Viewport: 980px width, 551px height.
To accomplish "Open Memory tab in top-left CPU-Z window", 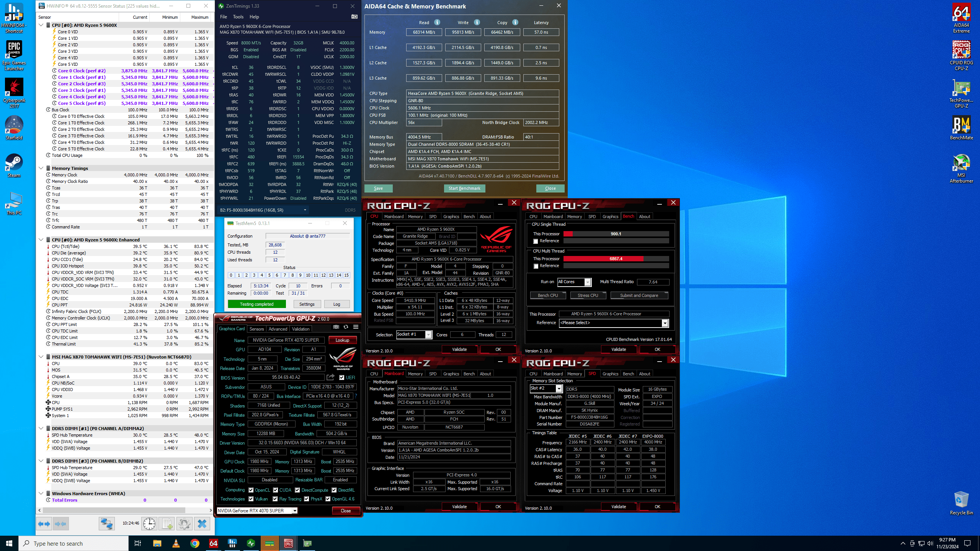I will pyautogui.click(x=415, y=217).
